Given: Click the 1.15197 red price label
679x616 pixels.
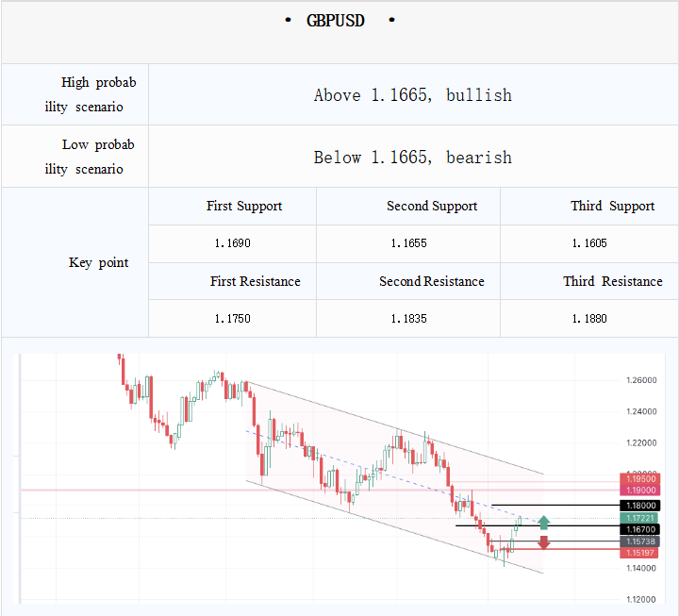Looking at the screenshot, I should coord(639,553).
